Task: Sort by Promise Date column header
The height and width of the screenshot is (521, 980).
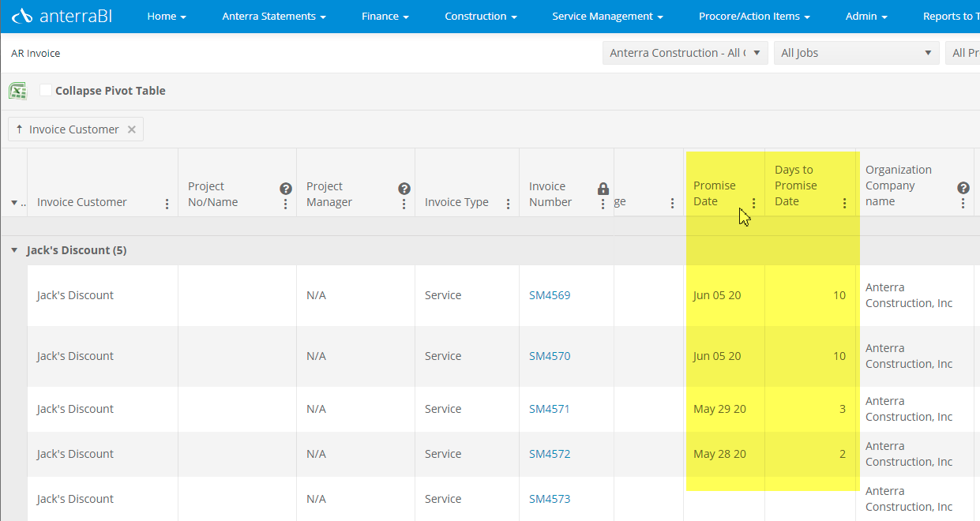Action: click(x=715, y=193)
